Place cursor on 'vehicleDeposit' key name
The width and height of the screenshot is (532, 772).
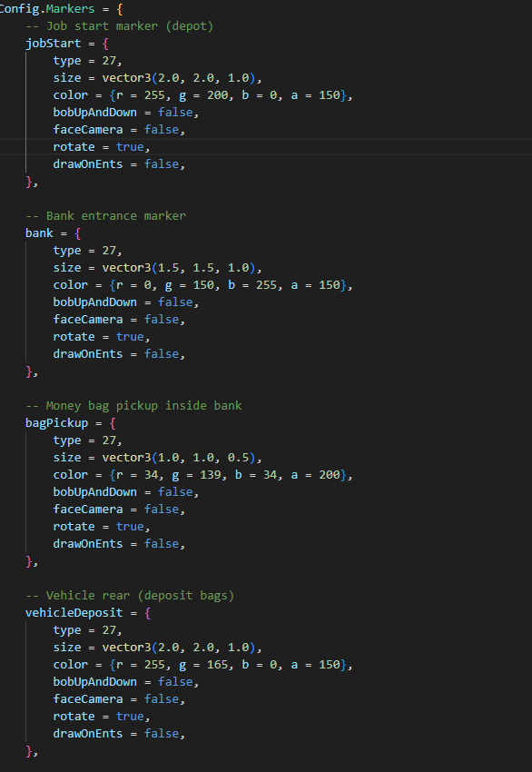[74, 612]
